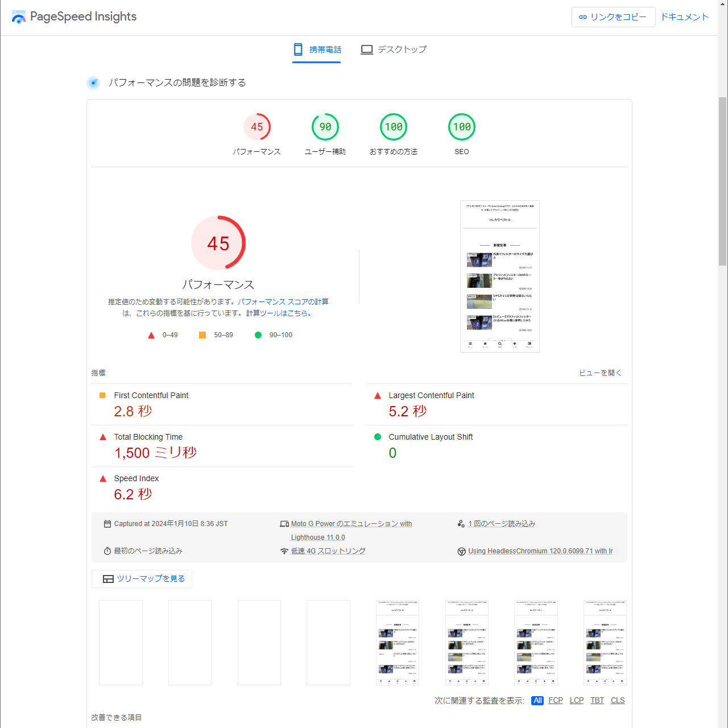This screenshot has height=728, width=728.
Task: Open the ドキュメント link
Action: point(685,17)
